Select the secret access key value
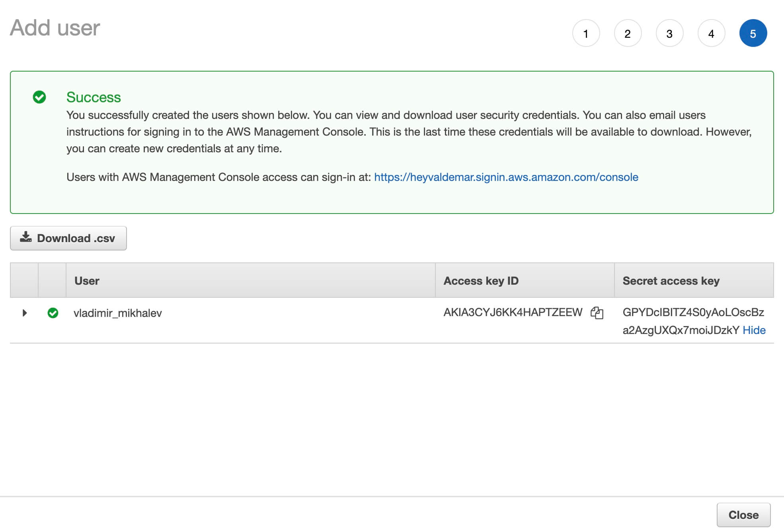The width and height of the screenshot is (784, 532). point(693,321)
